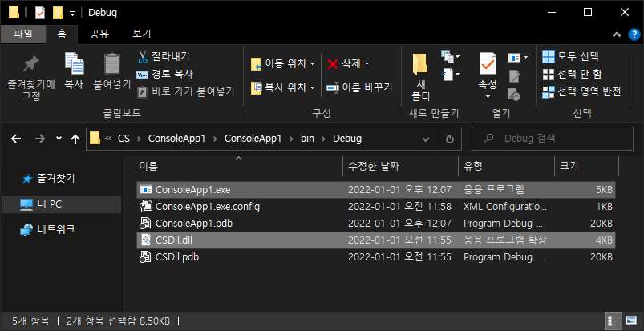Open the easy access dropdown icon
The image size is (644, 331).
(451, 74)
